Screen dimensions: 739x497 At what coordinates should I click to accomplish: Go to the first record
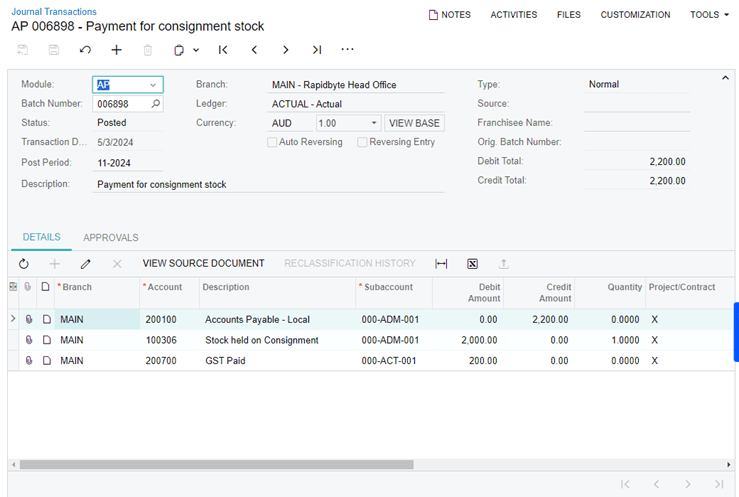223,49
